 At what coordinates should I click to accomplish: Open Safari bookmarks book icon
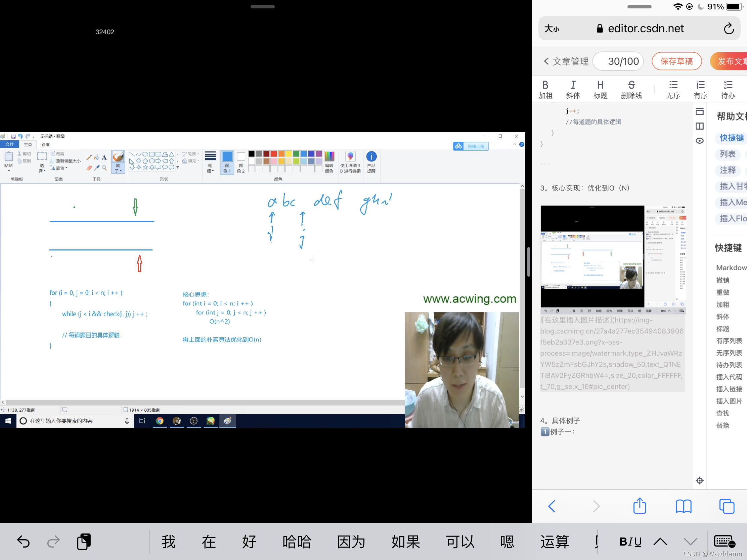tap(683, 506)
